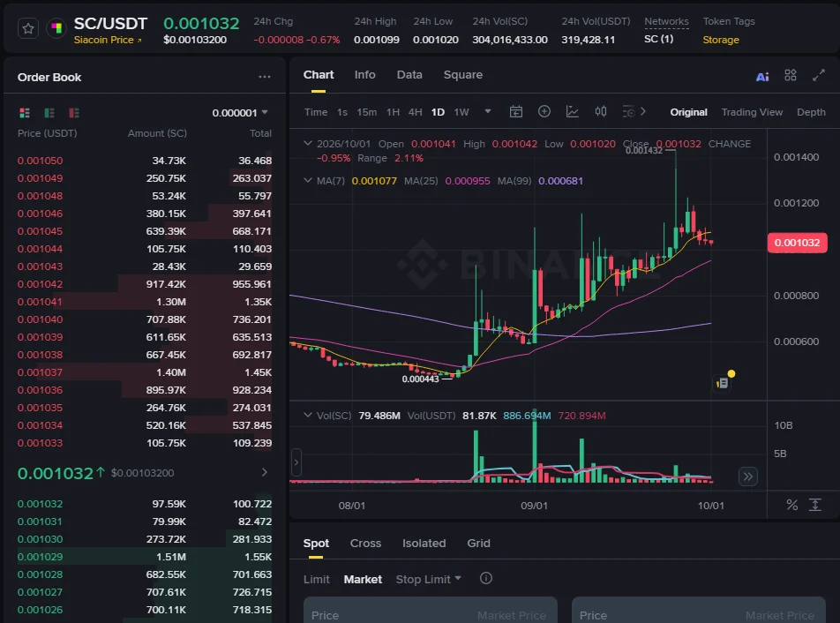Open the Siacoin Price link
This screenshot has width=840, height=623.
[x=107, y=40]
